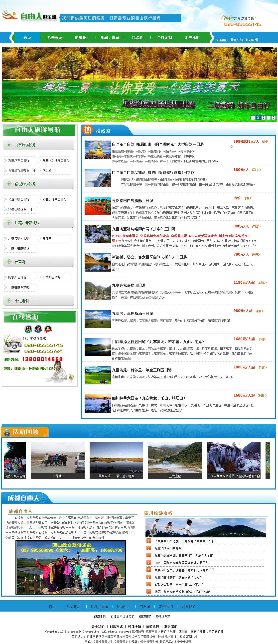Open 详细 link for 九寨黄龙深度四日游

pyautogui.click(x=262, y=283)
